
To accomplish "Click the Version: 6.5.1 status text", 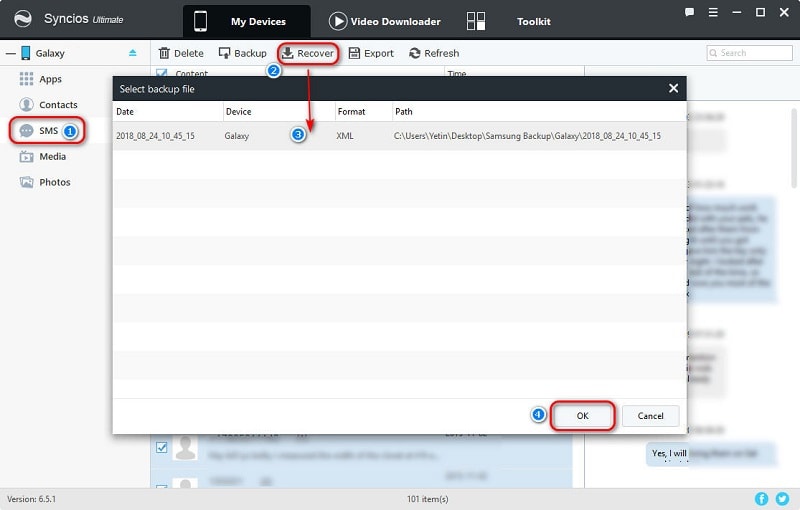I will 32,499.
